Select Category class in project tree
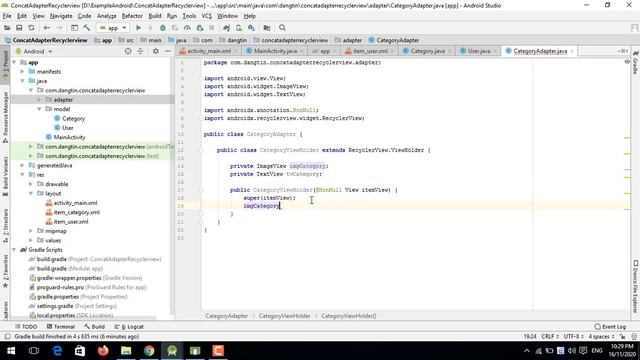 (73, 118)
